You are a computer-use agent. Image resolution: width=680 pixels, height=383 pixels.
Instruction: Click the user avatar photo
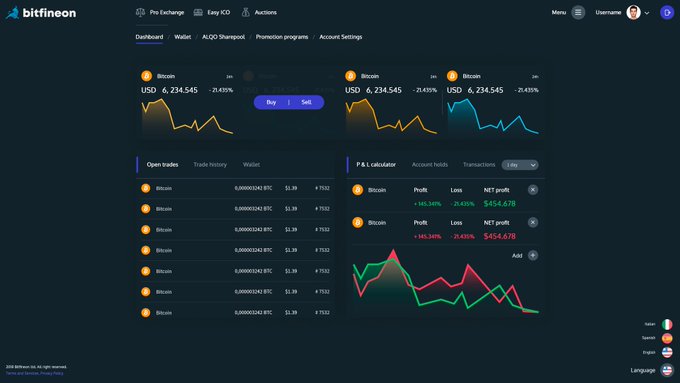633,13
